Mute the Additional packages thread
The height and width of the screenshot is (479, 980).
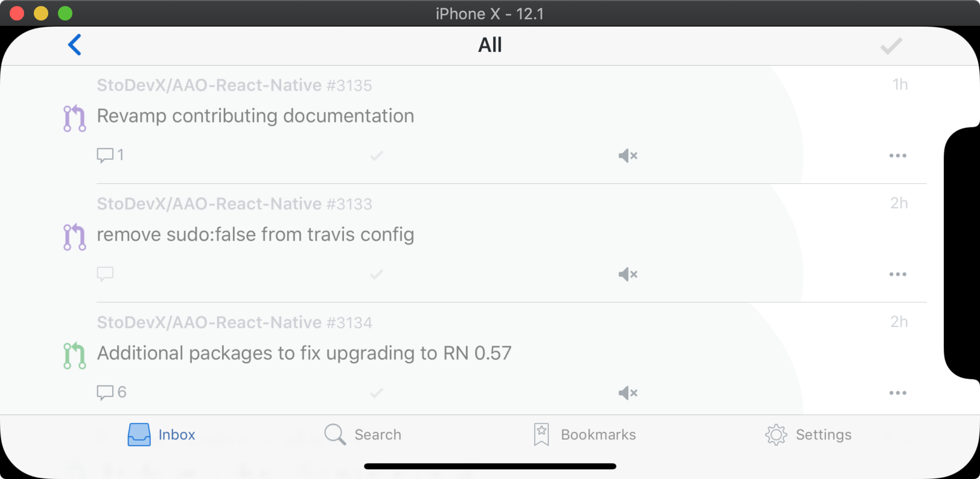(628, 393)
